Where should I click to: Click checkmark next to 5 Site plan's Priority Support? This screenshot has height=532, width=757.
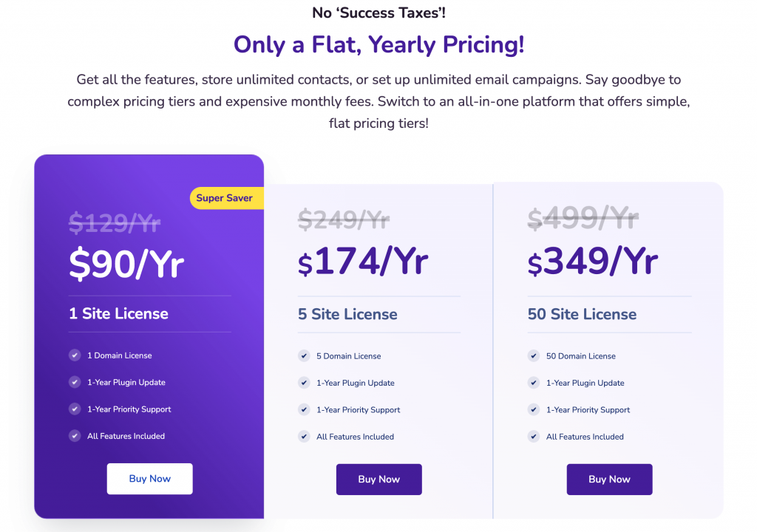304,409
